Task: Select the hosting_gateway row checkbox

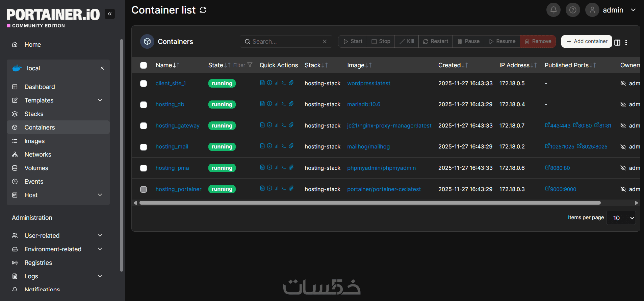Action: tap(144, 126)
